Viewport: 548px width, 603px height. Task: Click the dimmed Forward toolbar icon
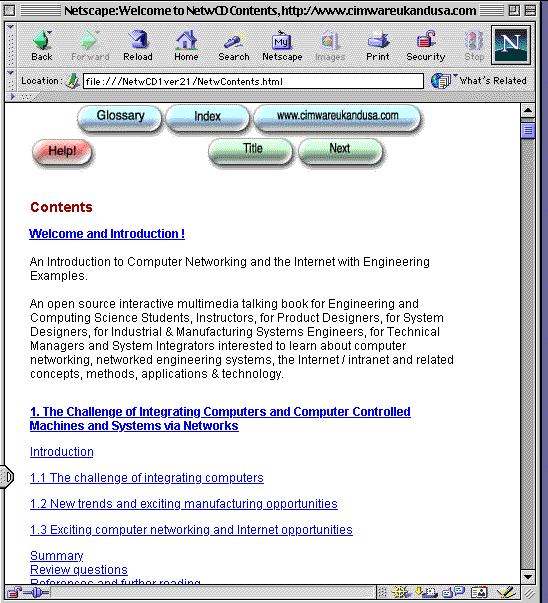pyautogui.click(x=90, y=45)
